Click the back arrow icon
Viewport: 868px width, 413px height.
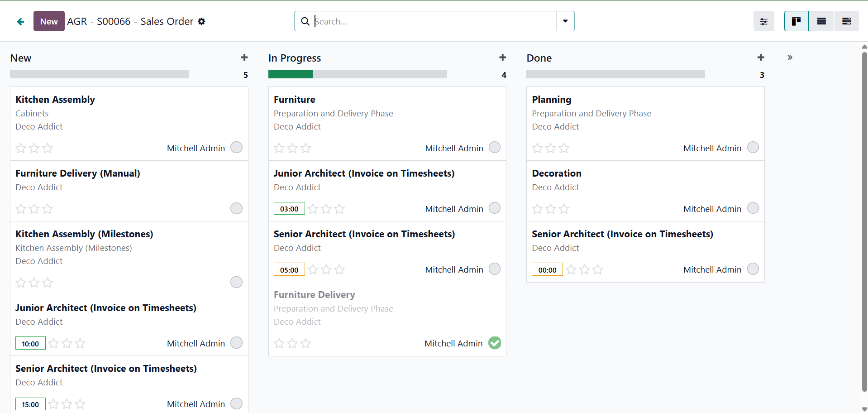click(20, 22)
